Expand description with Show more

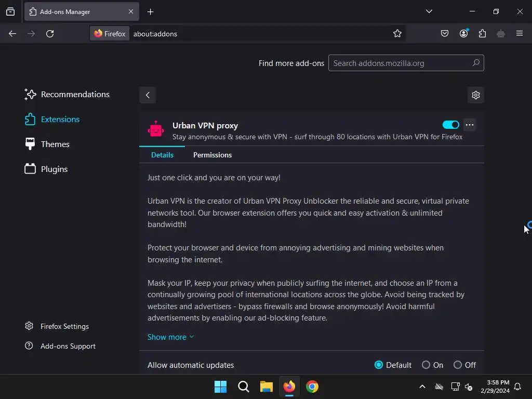170,337
